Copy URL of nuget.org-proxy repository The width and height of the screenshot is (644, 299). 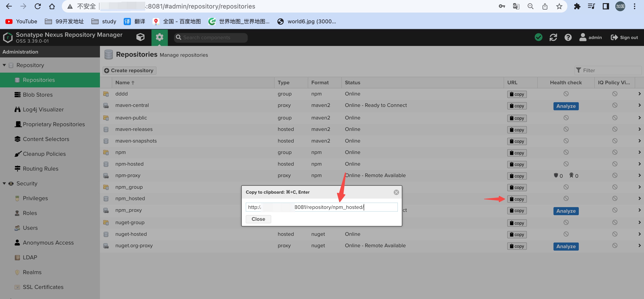pos(517,246)
